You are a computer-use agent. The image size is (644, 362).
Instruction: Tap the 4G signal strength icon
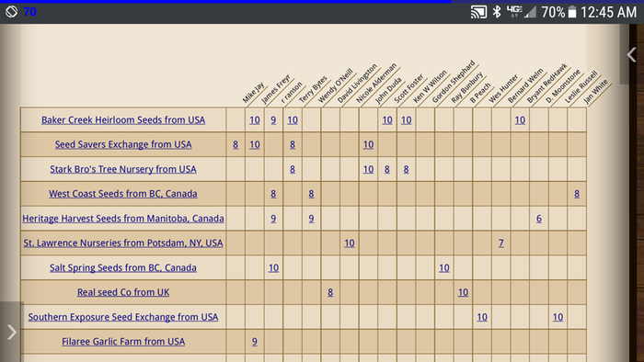[521, 12]
